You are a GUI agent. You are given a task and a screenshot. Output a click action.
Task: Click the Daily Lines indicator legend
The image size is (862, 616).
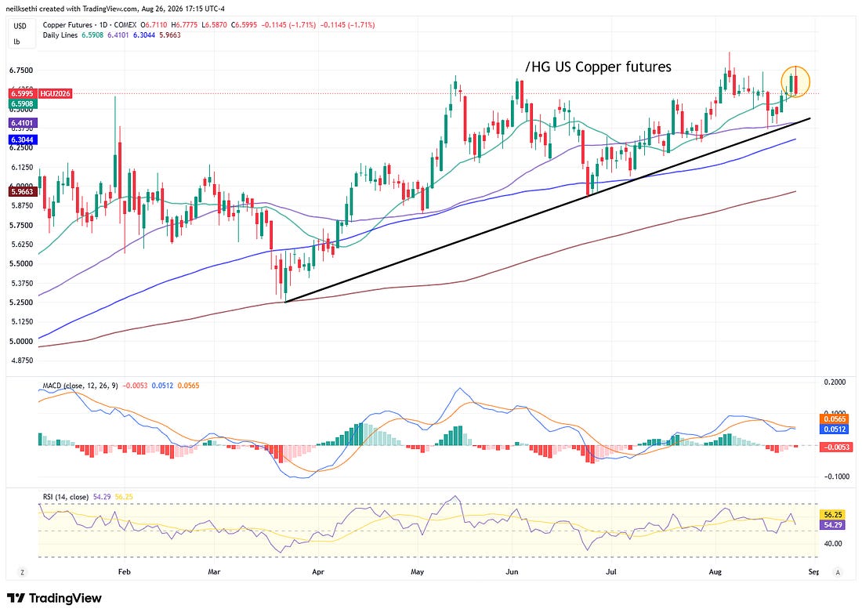[60, 35]
